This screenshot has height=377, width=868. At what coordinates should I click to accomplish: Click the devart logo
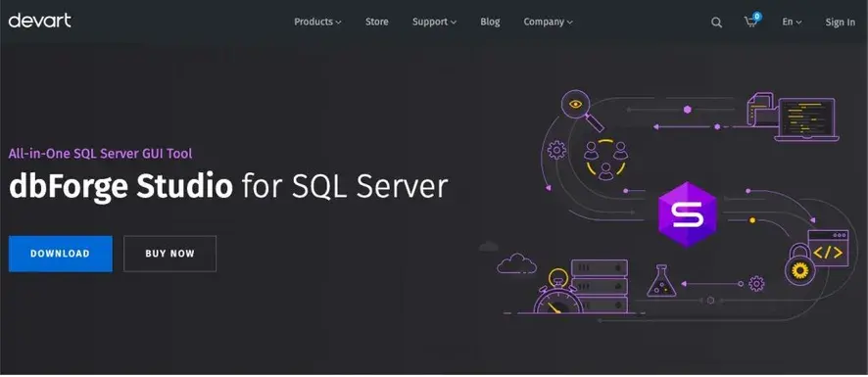pyautogui.click(x=40, y=21)
